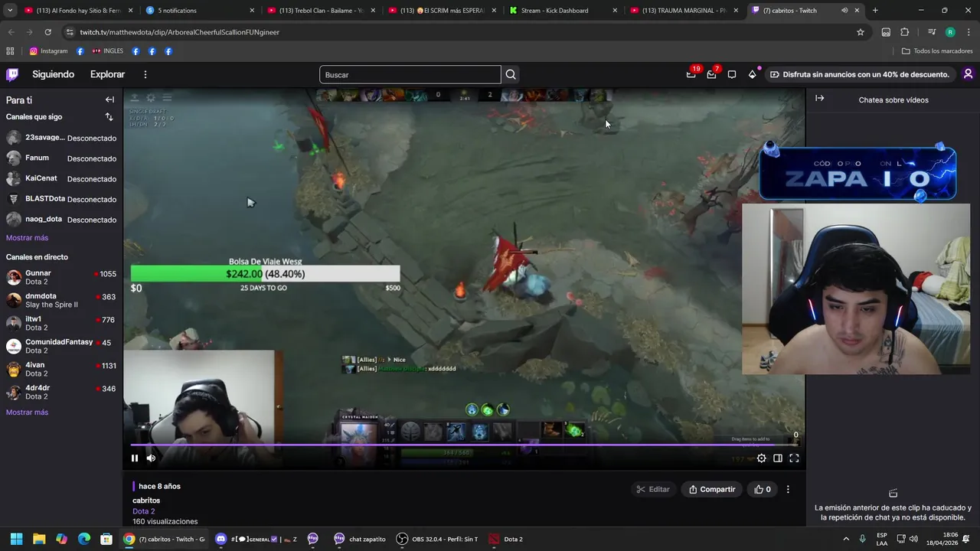Open the Todos los marcadores folder
Viewport: 980px width, 551px height.
(x=937, y=51)
